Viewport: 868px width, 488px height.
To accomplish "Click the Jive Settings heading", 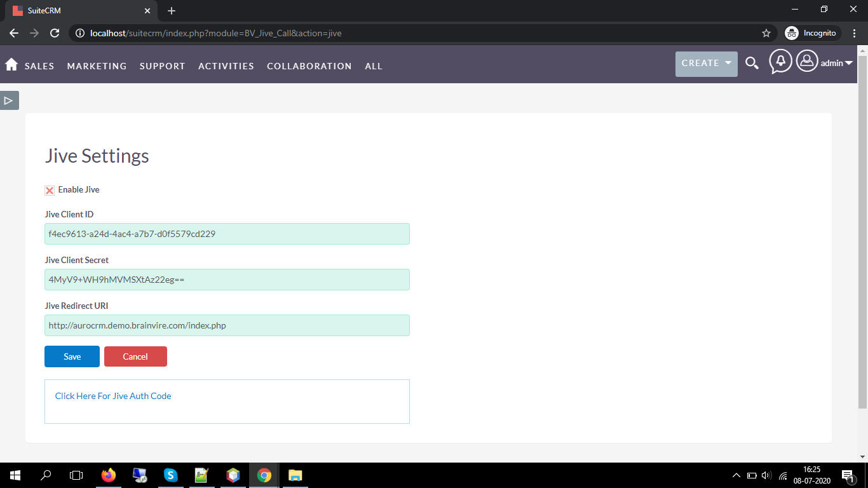I will [97, 156].
